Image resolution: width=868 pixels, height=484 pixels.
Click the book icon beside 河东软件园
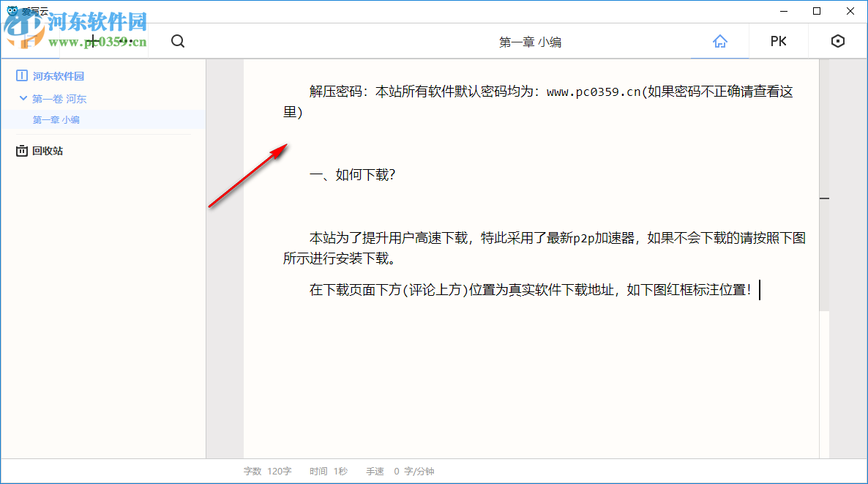[22, 76]
